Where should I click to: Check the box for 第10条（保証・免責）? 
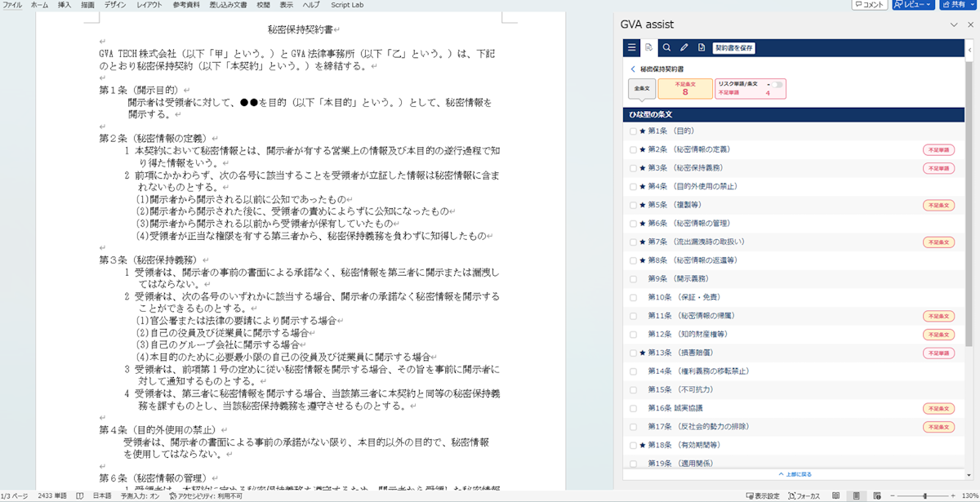(x=633, y=297)
